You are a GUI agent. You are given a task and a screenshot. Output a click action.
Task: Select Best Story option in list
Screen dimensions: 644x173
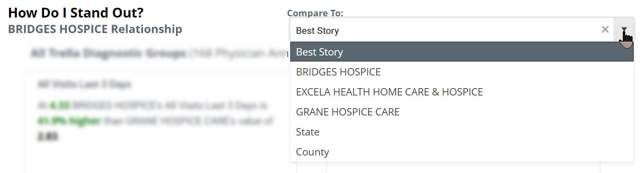point(462,52)
